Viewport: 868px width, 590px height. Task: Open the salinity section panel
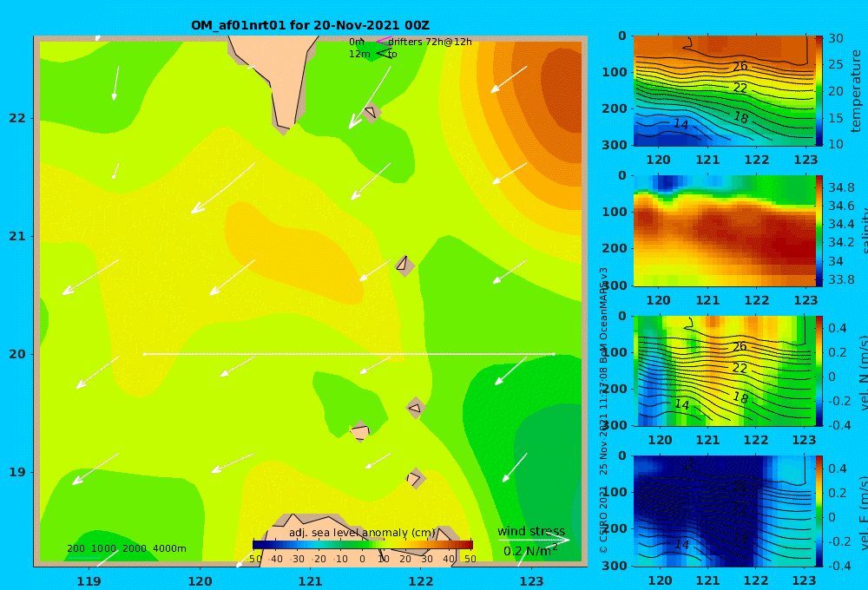724,231
